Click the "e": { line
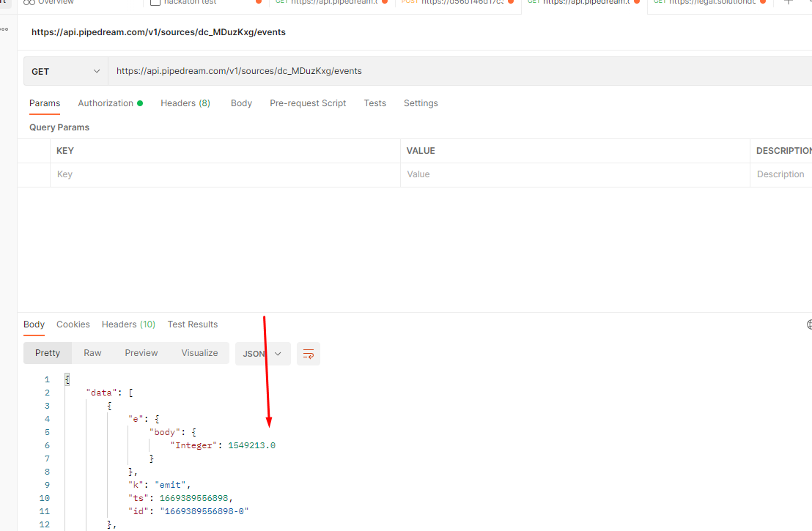Viewport: 812px width, 531px height. 144,419
